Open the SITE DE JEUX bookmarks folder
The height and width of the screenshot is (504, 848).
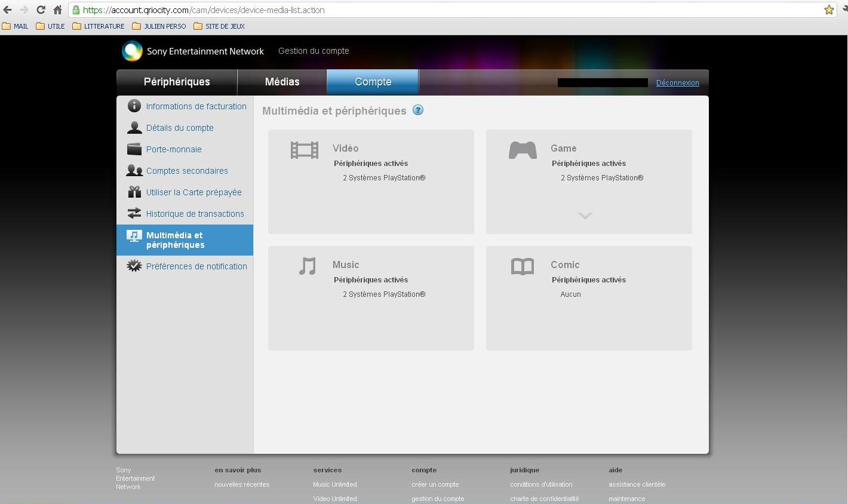[219, 26]
